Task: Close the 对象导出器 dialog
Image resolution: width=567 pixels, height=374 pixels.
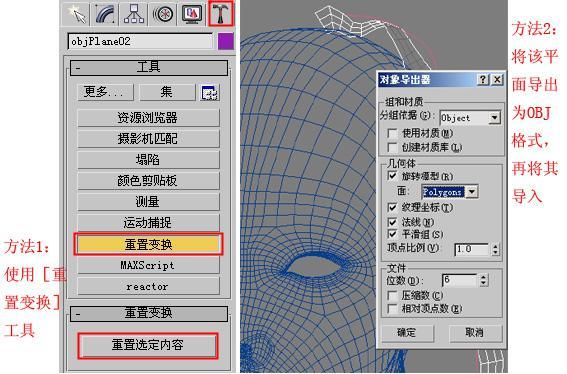Action: coord(497,80)
